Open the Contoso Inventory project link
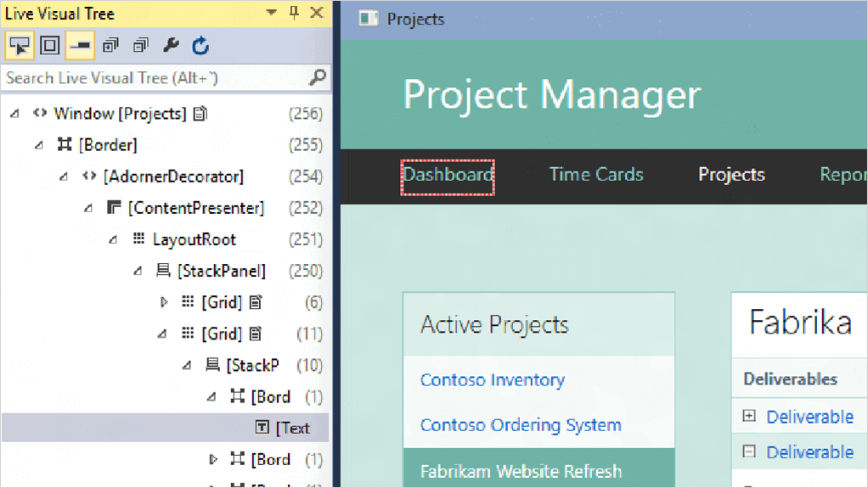The height and width of the screenshot is (488, 868). click(492, 380)
